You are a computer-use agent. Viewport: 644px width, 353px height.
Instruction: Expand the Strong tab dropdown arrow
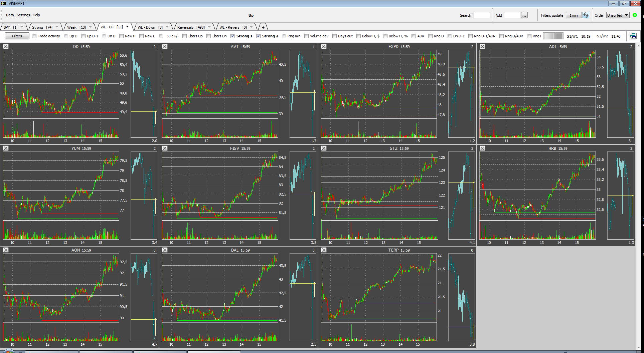click(57, 27)
